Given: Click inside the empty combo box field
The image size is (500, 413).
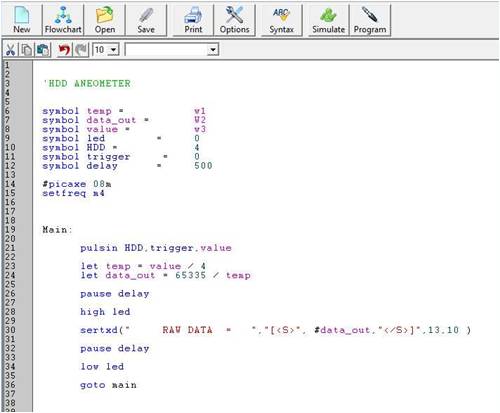Looking at the screenshot, I should 166,50.
